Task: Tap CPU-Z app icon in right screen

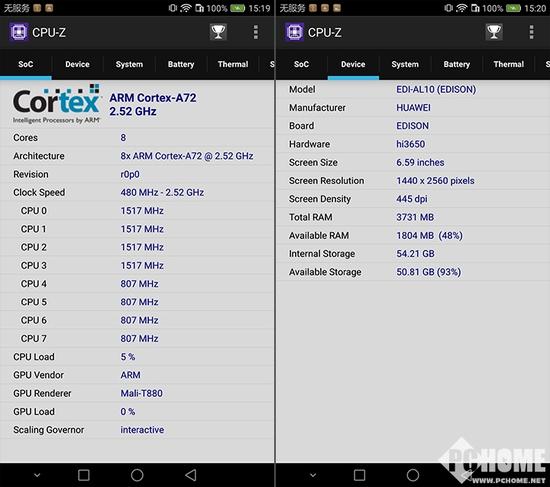Action: click(x=294, y=32)
